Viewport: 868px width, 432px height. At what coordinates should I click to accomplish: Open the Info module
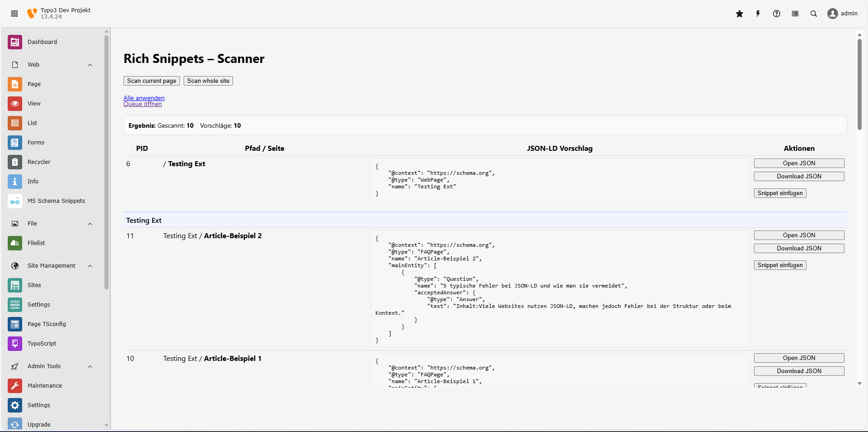point(34,181)
